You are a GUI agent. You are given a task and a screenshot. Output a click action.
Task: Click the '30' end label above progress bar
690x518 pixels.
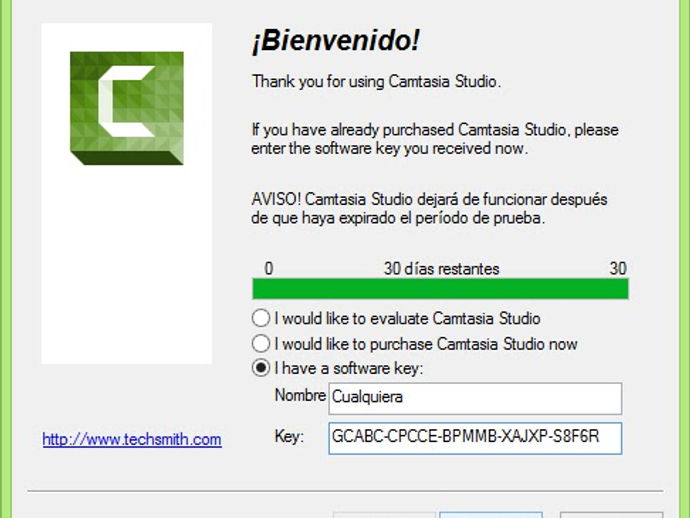coord(618,268)
